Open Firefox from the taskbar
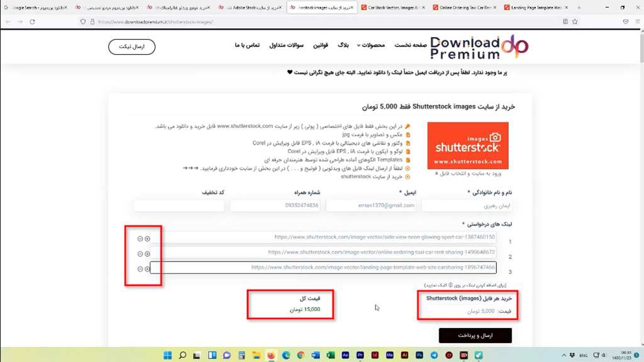 click(x=271, y=355)
